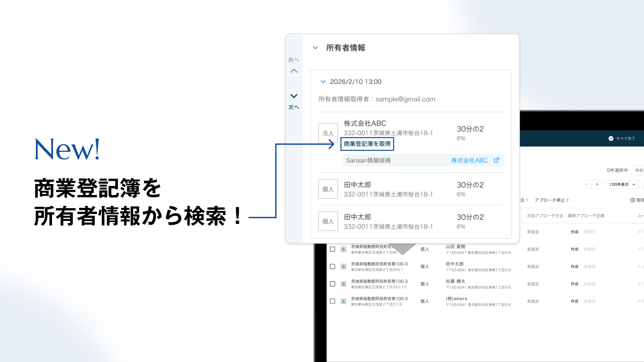Switch to アプローチ停止 tab
This screenshot has width=644, height=362.
(551, 200)
